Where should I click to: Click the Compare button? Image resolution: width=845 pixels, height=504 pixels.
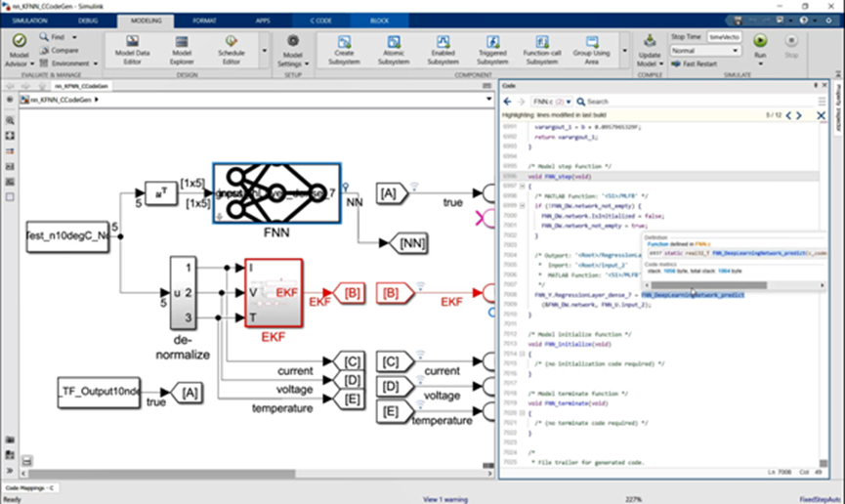[59, 50]
